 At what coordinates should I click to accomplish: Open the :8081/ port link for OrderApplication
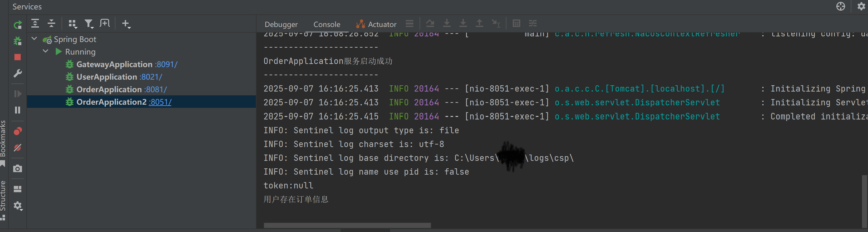156,89
